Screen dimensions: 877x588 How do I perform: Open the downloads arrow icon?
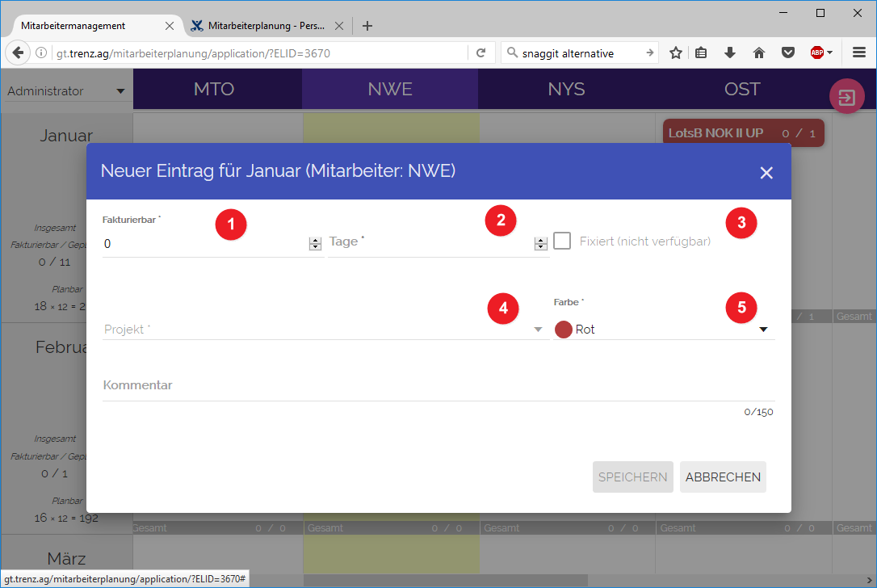tap(729, 53)
